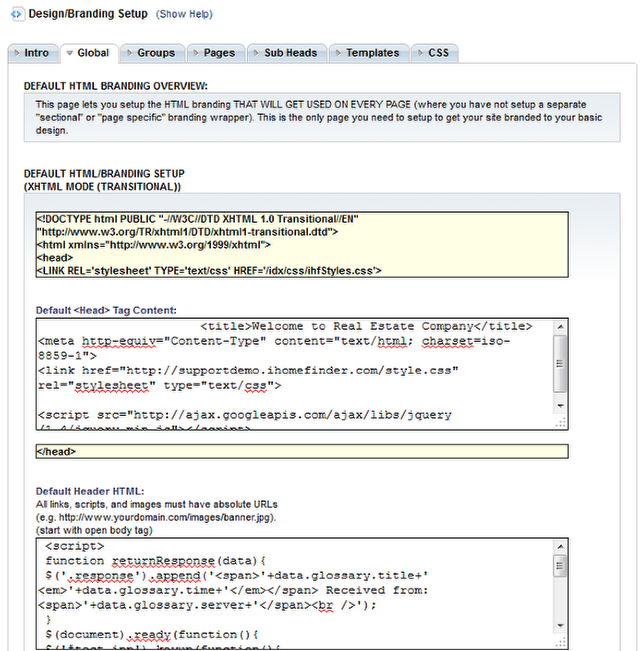Click the '$(document).ready(function(){' code line

point(151,635)
